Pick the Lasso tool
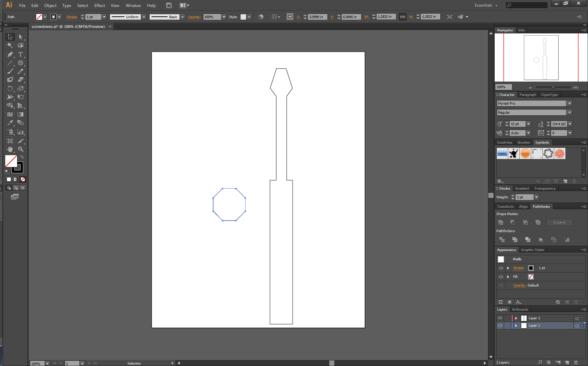 pyautogui.click(x=21, y=45)
